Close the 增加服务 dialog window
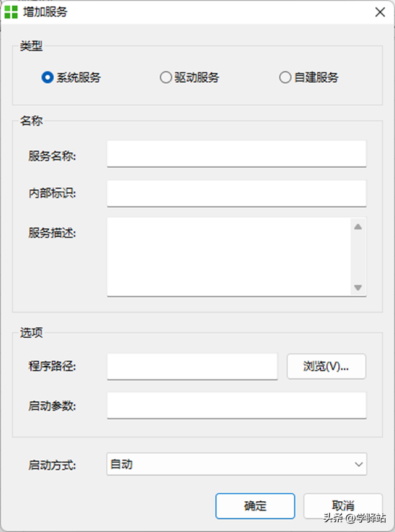The image size is (395, 532). pos(380,12)
